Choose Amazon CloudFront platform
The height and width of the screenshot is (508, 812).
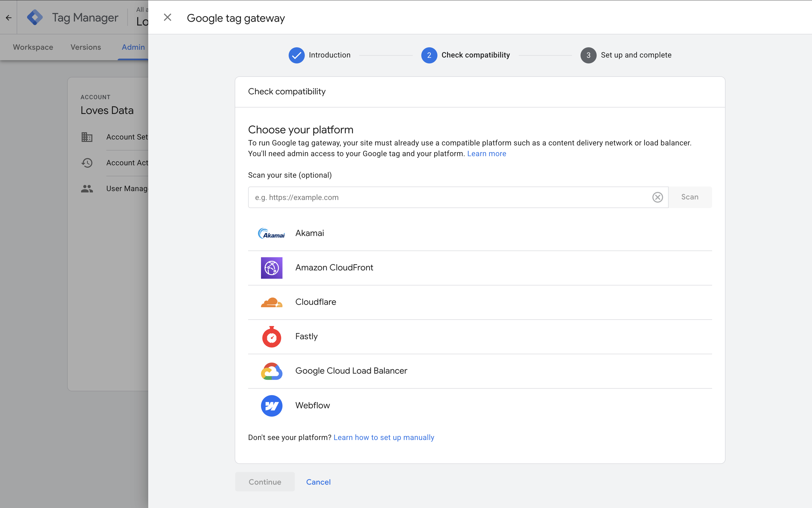click(x=480, y=268)
